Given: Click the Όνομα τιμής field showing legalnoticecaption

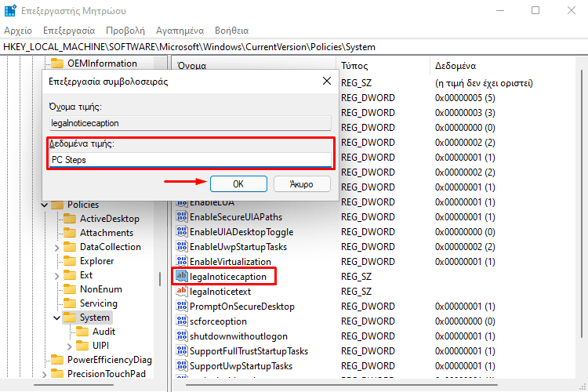Looking at the screenshot, I should (191, 123).
